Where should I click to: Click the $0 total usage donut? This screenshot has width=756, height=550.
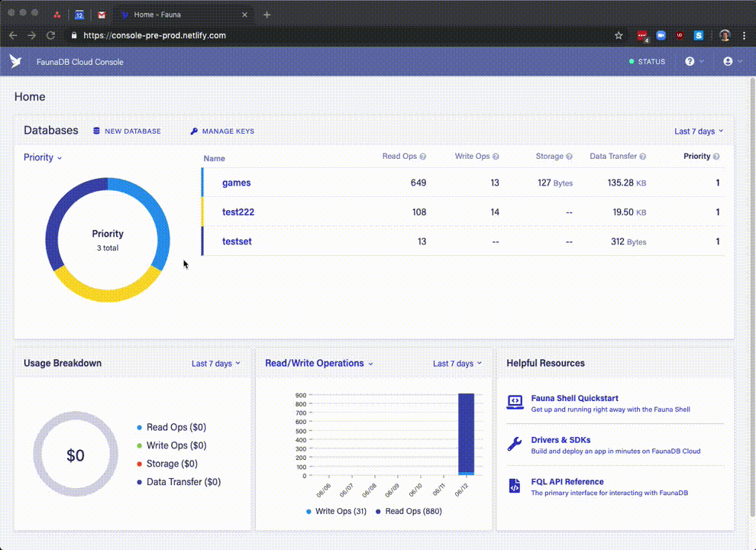[x=76, y=454]
